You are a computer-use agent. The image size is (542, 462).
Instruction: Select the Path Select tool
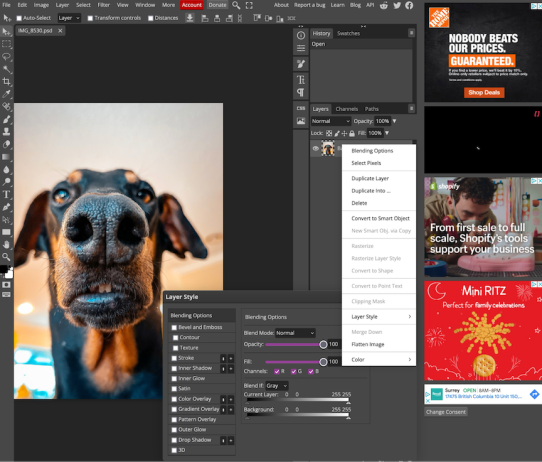[x=6, y=219]
